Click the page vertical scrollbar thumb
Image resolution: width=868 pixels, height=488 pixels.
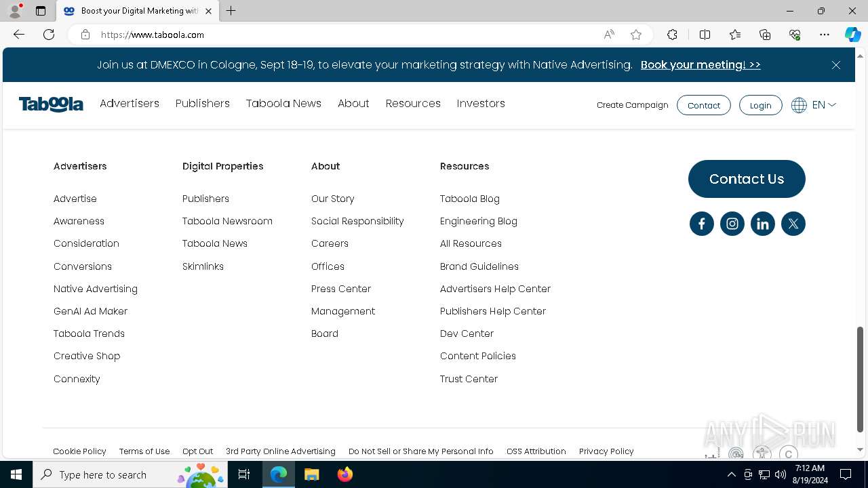click(861, 380)
